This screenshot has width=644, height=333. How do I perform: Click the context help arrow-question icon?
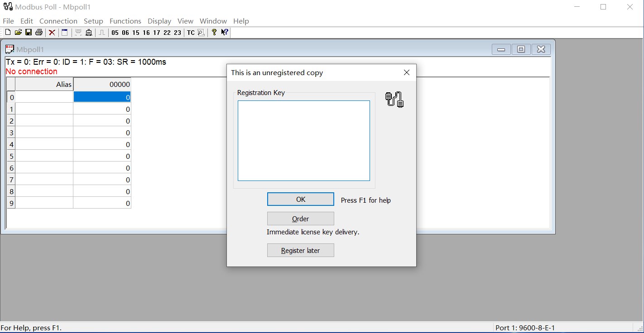pyautogui.click(x=225, y=32)
